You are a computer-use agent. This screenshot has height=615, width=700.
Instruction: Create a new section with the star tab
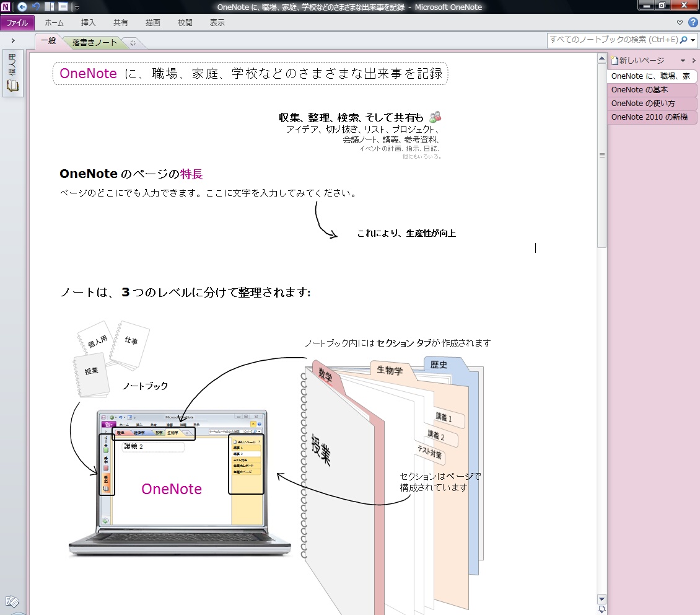(133, 43)
